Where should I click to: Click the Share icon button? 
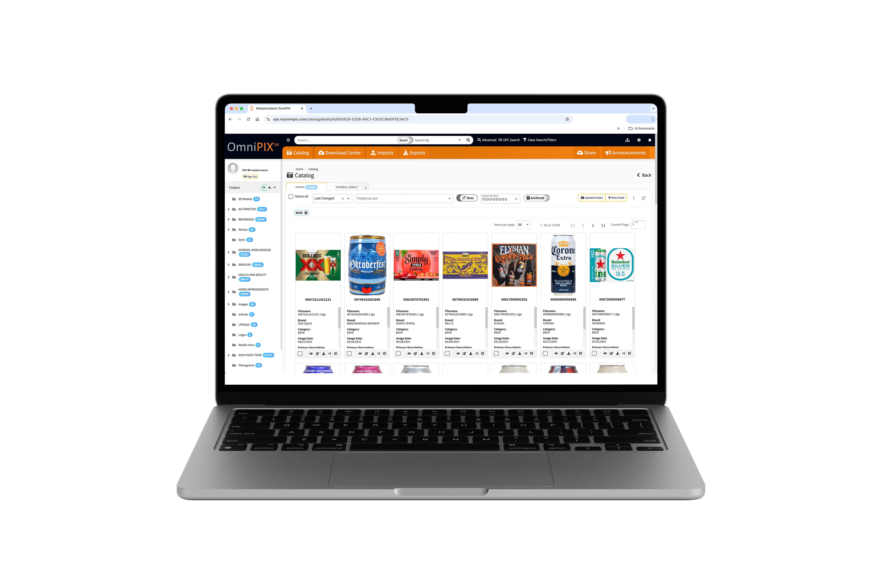tap(586, 153)
